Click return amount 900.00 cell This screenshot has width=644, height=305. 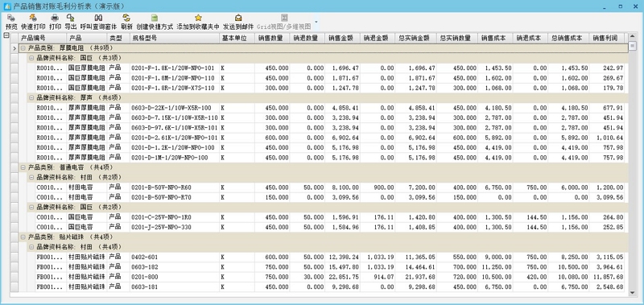click(378, 188)
